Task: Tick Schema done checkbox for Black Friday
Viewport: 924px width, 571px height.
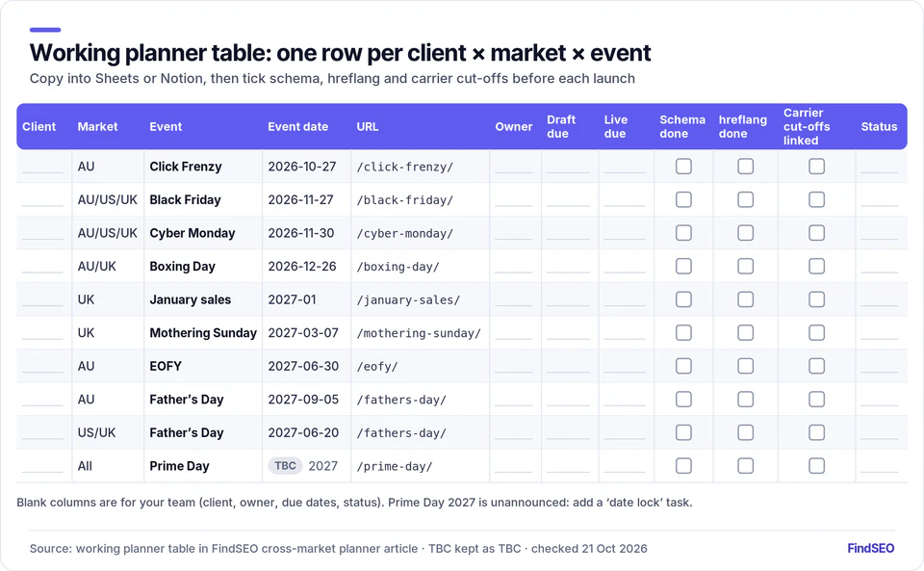Action: pos(683,199)
